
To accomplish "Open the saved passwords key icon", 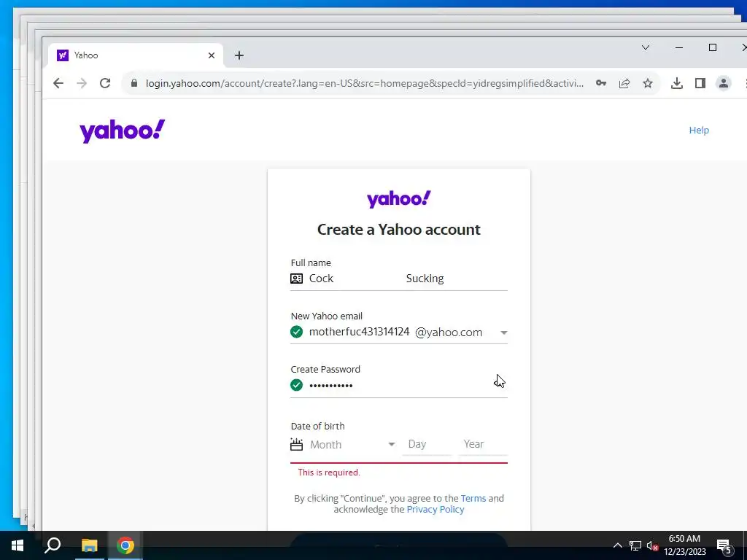I will click(601, 83).
